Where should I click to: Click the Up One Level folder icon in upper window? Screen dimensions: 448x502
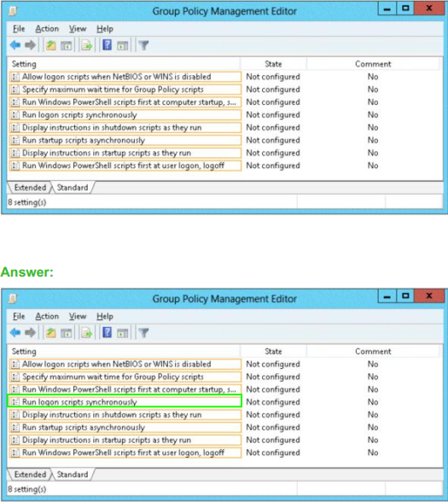(x=50, y=45)
